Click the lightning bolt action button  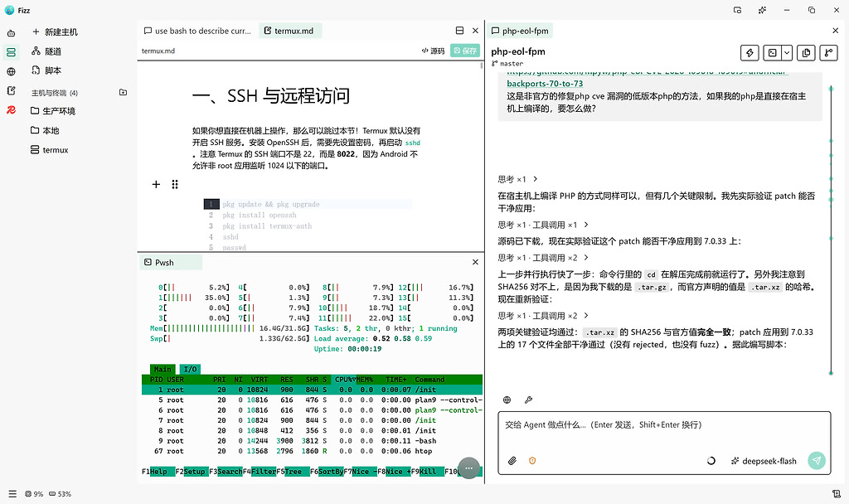click(750, 52)
